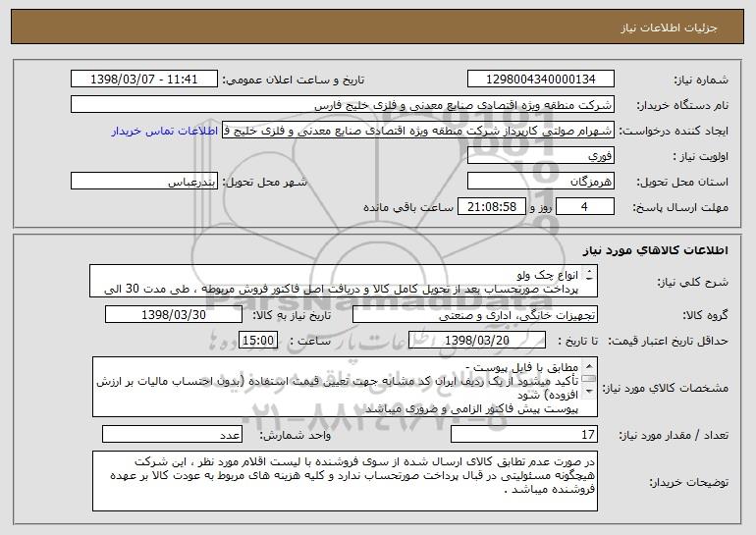Screen dimensions: 756x535
Task: Click the label تاریخ نیاز به کالا
Action: click(x=292, y=315)
